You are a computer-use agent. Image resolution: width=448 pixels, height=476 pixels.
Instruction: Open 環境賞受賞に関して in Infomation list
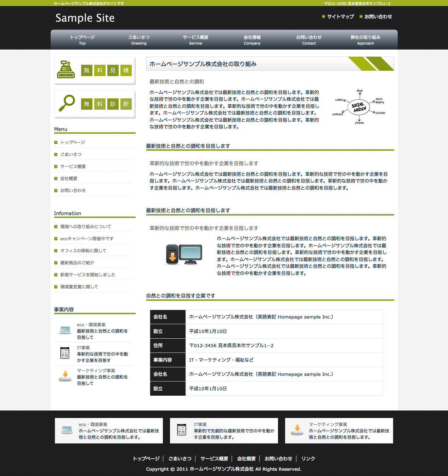(x=79, y=287)
